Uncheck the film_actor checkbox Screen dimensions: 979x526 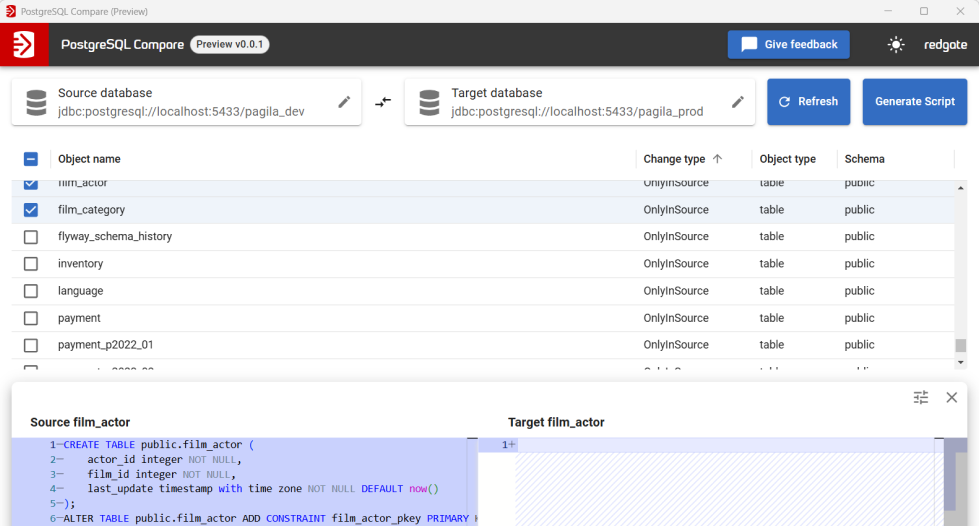[x=31, y=184]
